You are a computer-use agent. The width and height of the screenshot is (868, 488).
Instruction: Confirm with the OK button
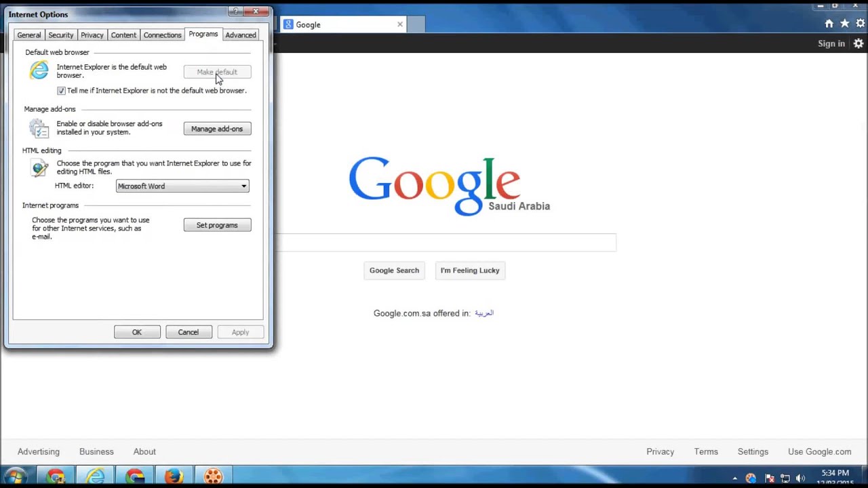pos(137,332)
